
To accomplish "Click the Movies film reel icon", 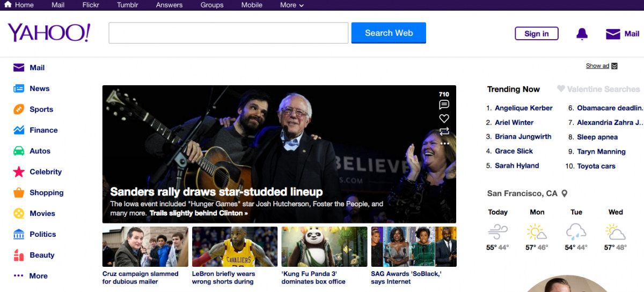I will (x=19, y=213).
